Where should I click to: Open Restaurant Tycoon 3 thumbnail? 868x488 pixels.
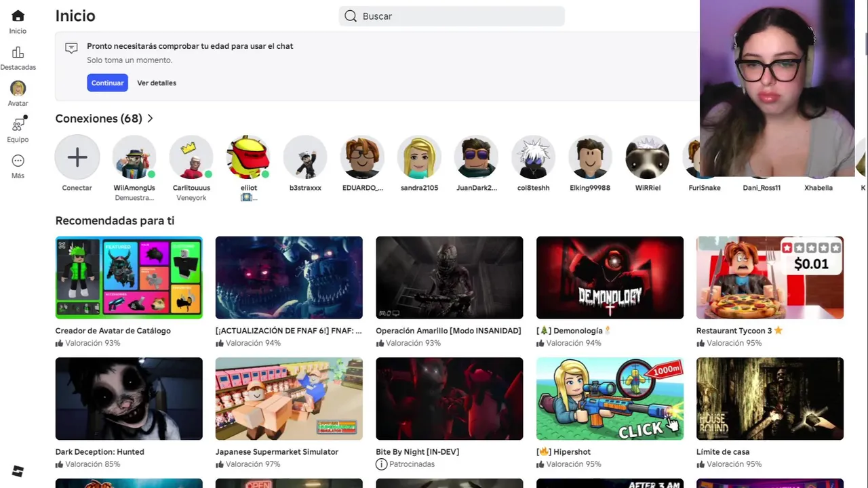click(770, 277)
